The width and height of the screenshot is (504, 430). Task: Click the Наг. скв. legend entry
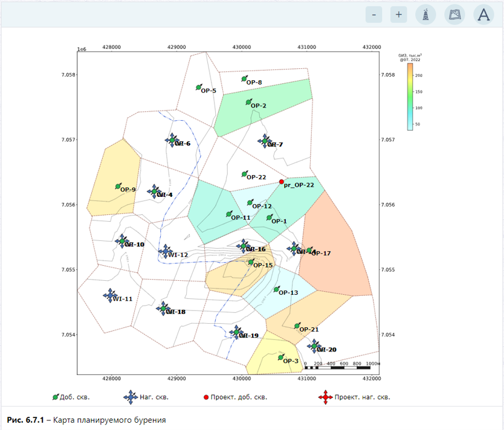pyautogui.click(x=146, y=397)
